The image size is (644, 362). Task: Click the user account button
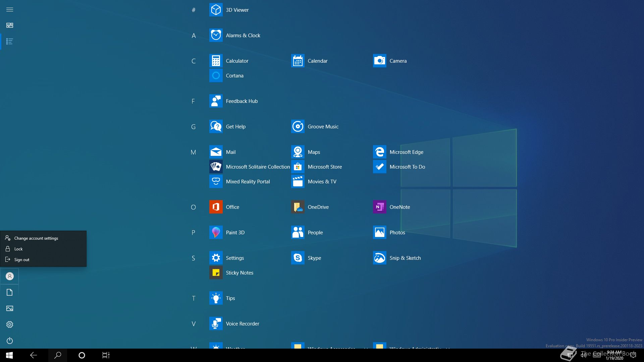(10, 276)
